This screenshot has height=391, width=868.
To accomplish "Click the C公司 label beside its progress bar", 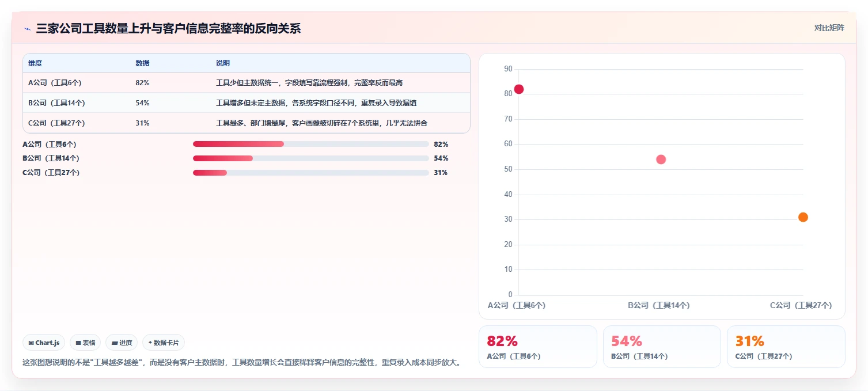I will (x=51, y=173).
